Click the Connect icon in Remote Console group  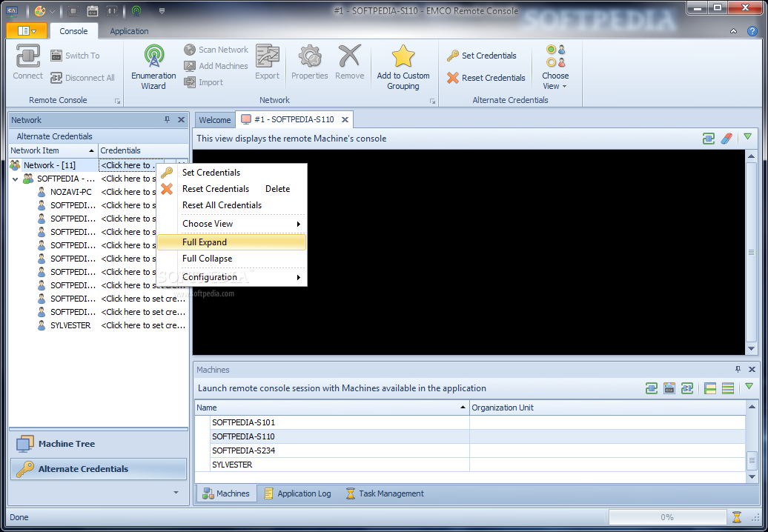click(28, 62)
